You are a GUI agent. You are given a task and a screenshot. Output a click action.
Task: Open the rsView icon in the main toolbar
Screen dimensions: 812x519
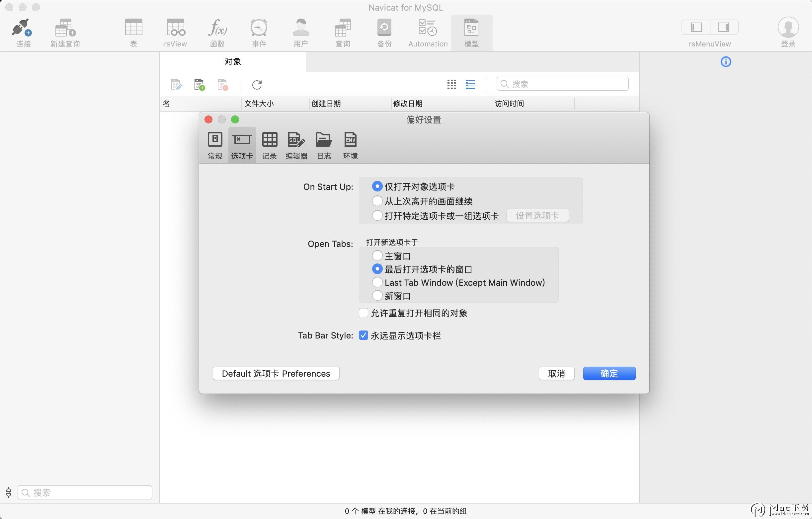point(175,27)
